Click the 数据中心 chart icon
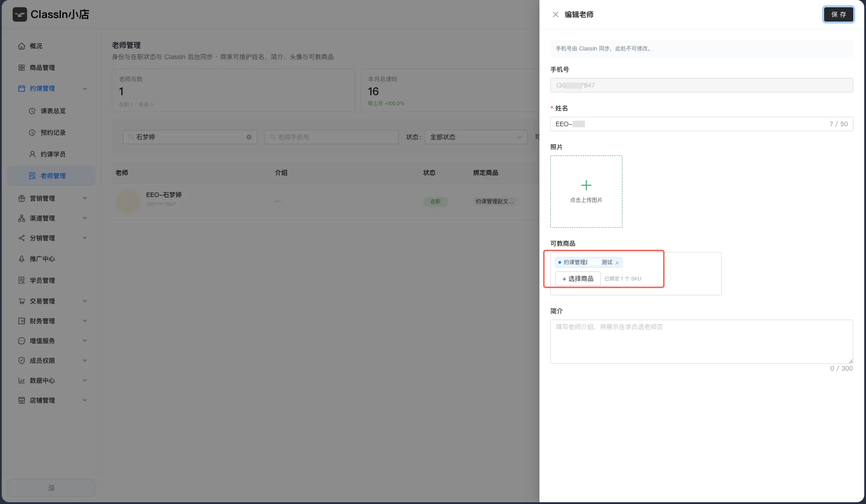This screenshot has width=866, height=504. click(x=22, y=380)
